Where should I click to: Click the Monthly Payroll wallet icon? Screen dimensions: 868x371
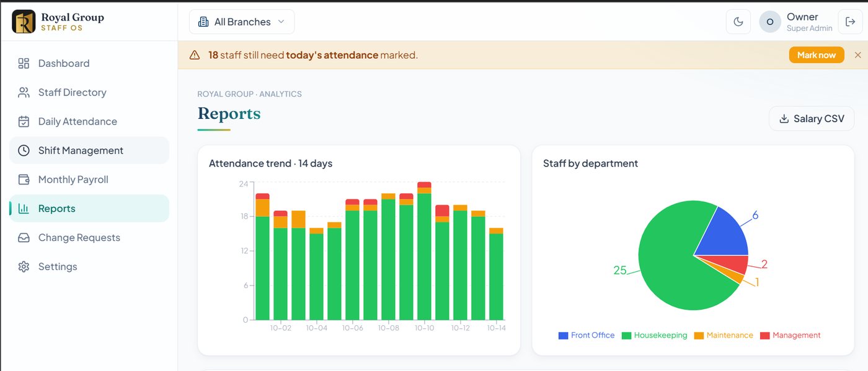pyautogui.click(x=24, y=180)
